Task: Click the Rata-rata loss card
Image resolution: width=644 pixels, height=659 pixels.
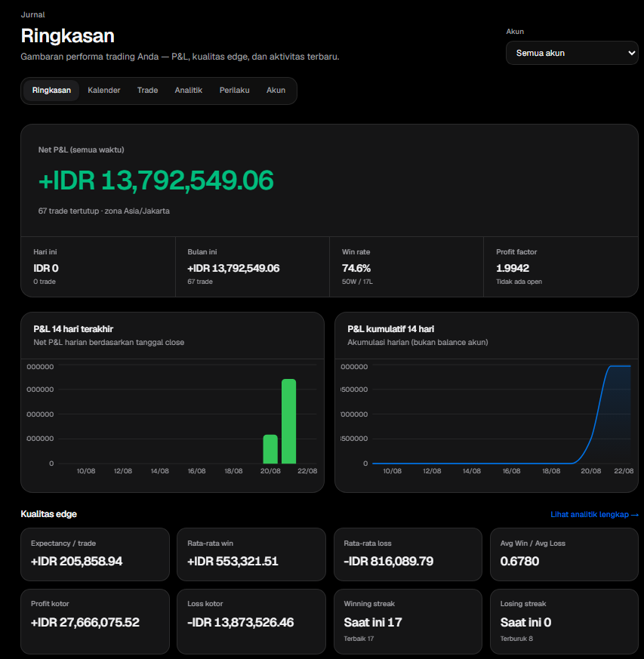Action: (408, 554)
